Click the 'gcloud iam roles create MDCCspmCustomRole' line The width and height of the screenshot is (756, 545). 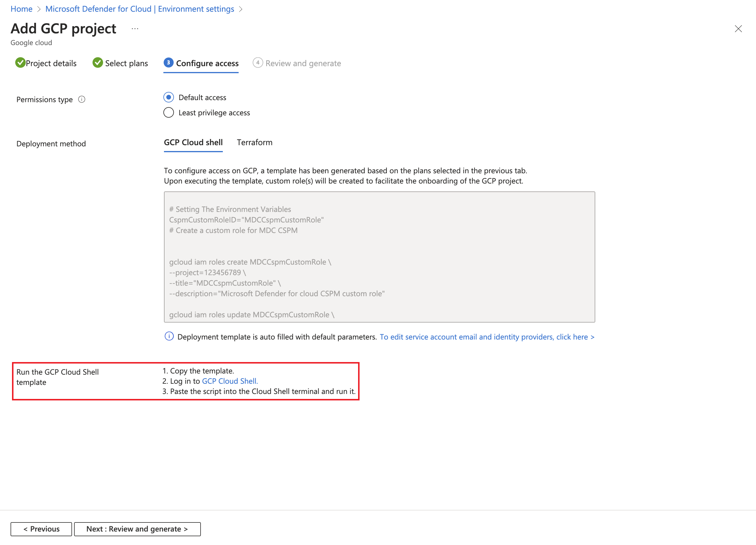pos(250,262)
